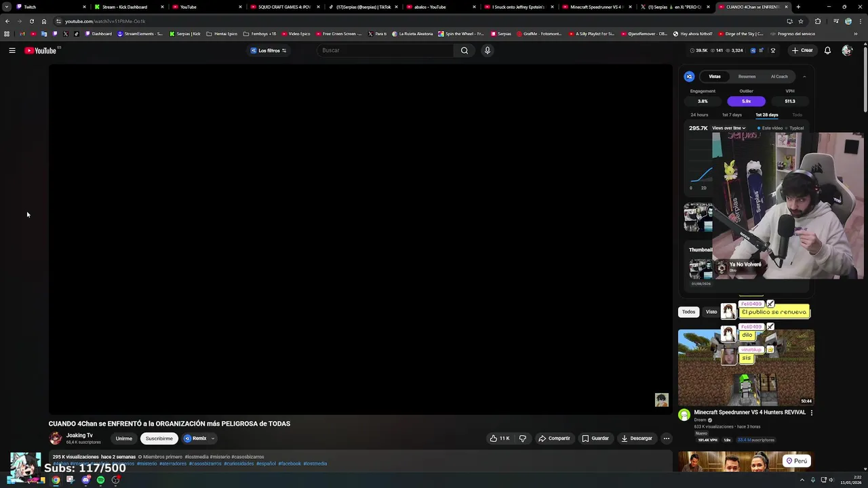
Task: Click the Suscribirme button
Action: click(159, 439)
